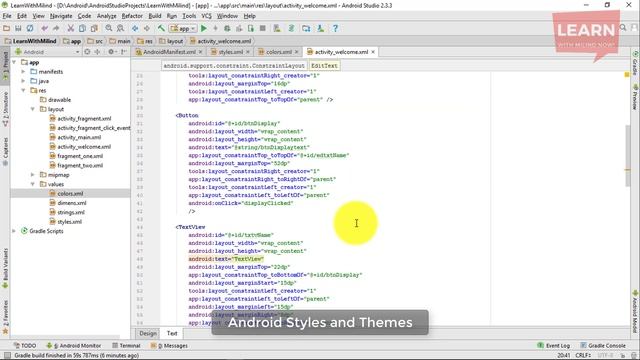This screenshot has width=640, height=360.
Task: Switch to the Design view tab
Action: (x=148, y=333)
